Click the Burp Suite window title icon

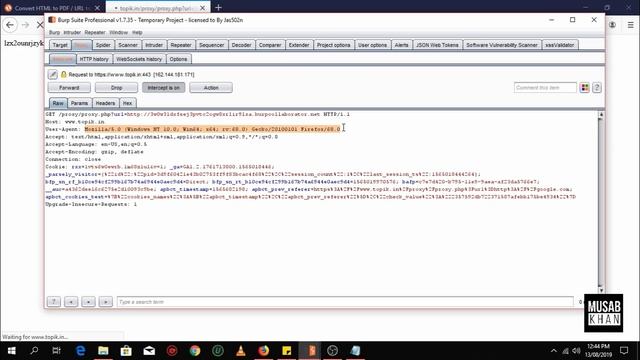click(52, 20)
